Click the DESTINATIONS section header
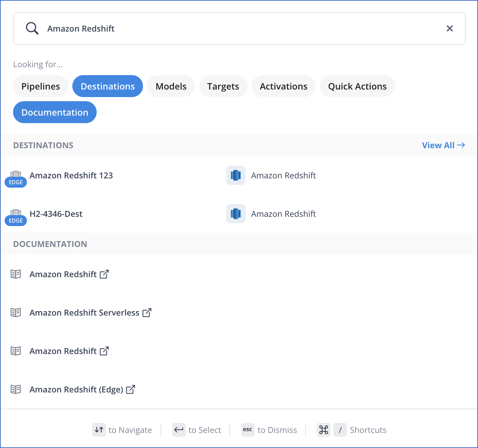Image resolution: width=478 pixels, height=448 pixels. click(43, 145)
